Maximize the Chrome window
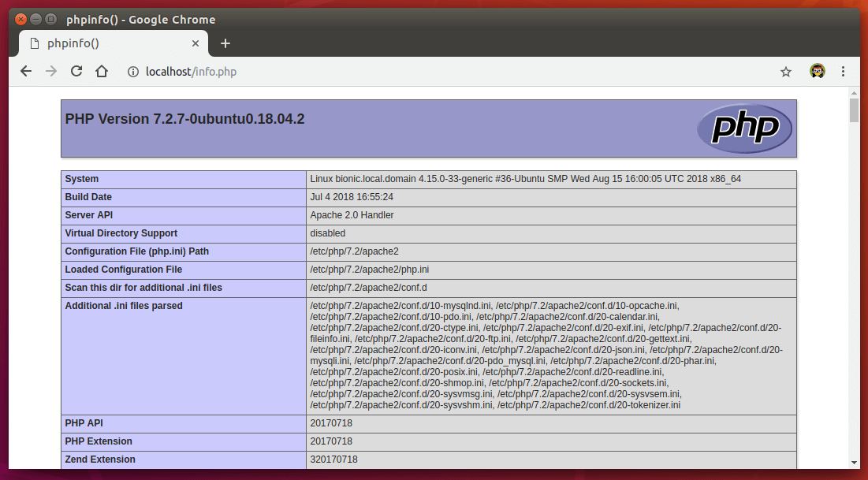868x480 pixels. coord(50,19)
